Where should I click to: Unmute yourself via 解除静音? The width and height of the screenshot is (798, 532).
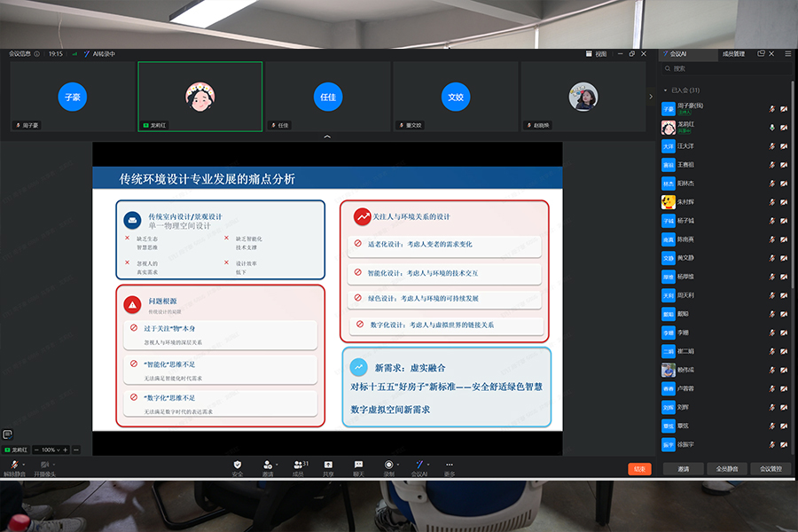point(12,465)
